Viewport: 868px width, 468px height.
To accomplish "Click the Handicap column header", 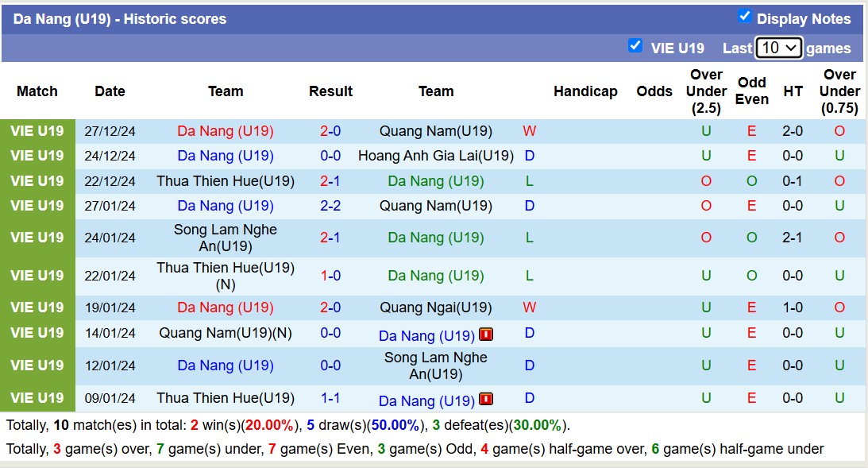I will tap(585, 91).
